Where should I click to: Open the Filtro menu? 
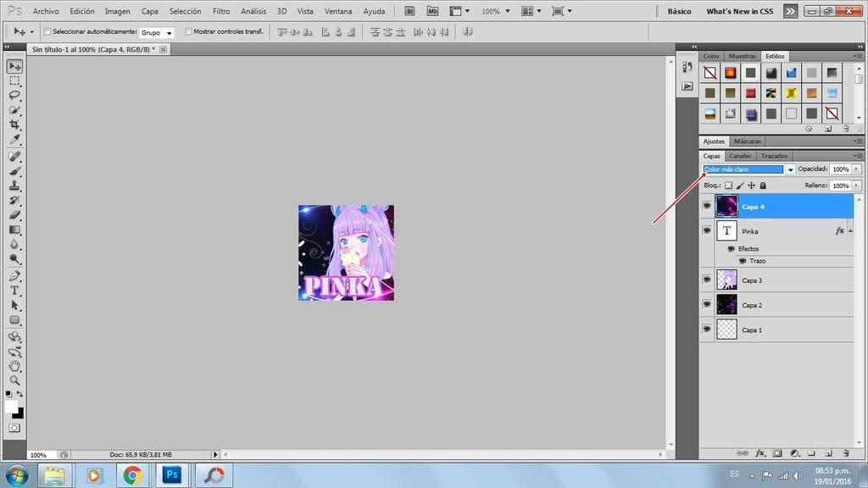pos(221,11)
